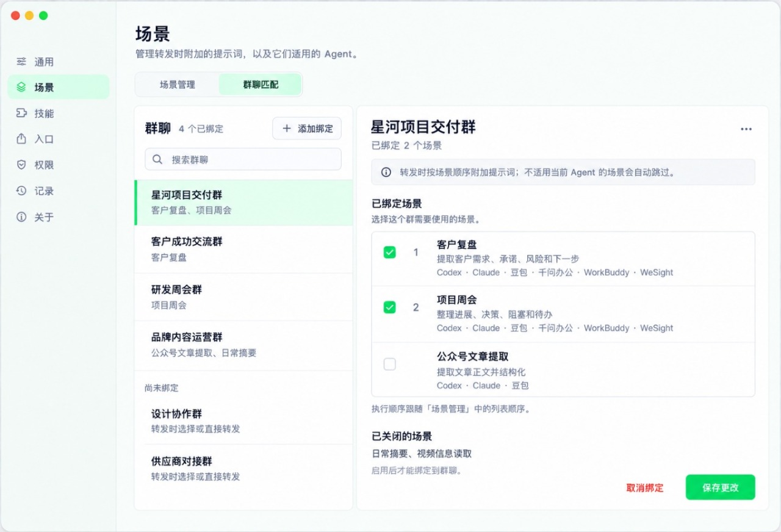
Task: Click the 已绑定 2 个场景 subtitle
Action: tap(407, 146)
